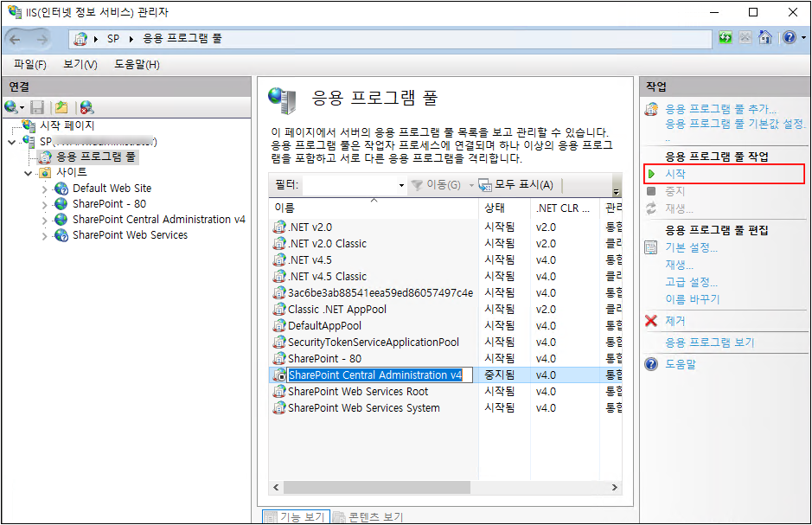812x525 pixels.
Task: Click the Home icon in toolbar
Action: (x=765, y=37)
